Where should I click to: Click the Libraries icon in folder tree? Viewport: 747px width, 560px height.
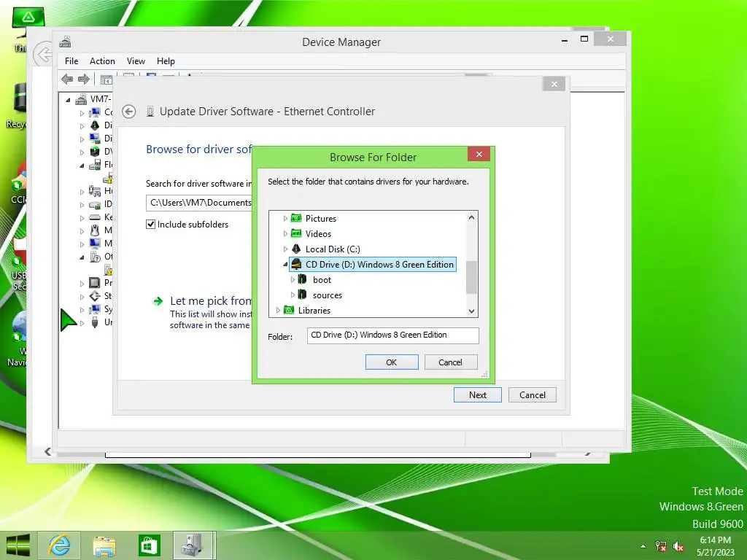pos(289,310)
